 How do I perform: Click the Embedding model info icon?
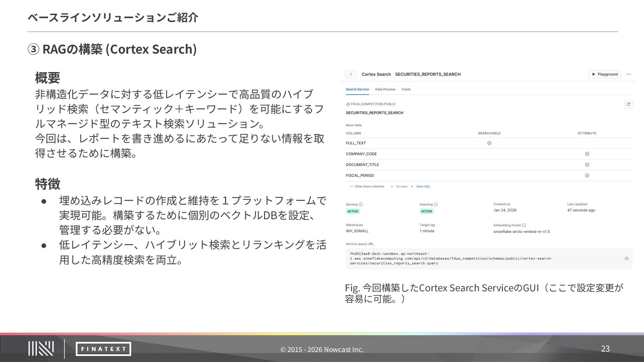(x=524, y=225)
